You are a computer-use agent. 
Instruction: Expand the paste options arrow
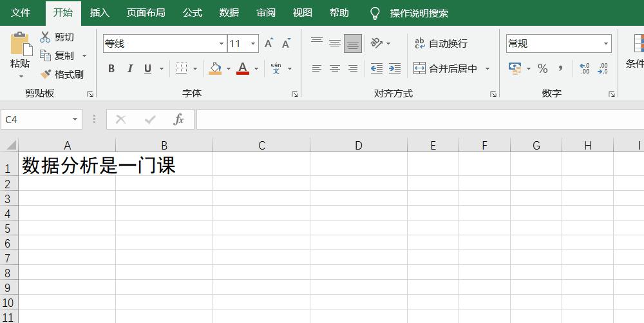pos(21,77)
